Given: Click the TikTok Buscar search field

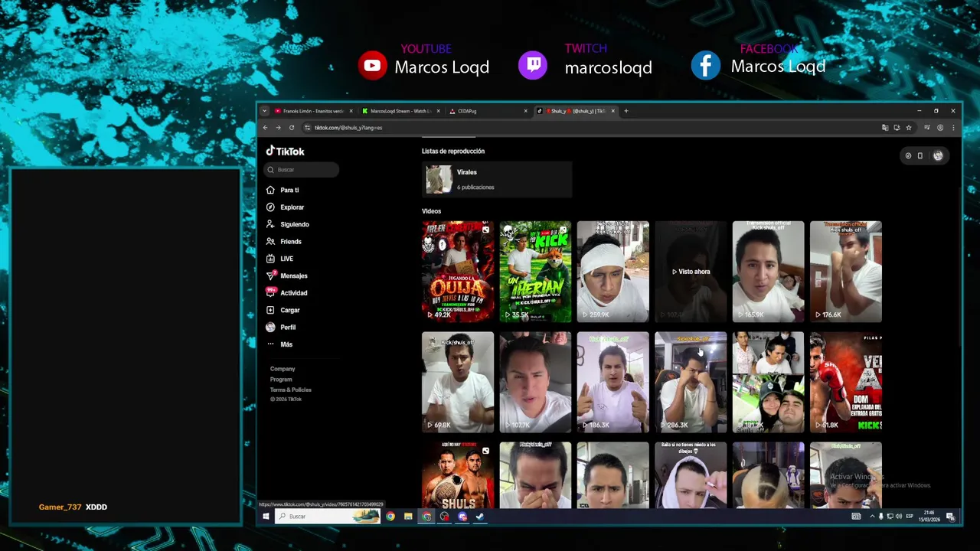Looking at the screenshot, I should tap(302, 170).
